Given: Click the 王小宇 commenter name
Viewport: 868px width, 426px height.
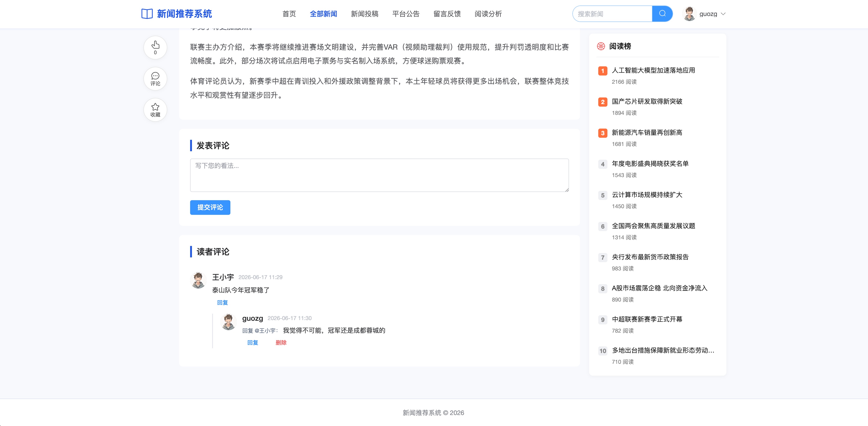Looking at the screenshot, I should click(223, 277).
